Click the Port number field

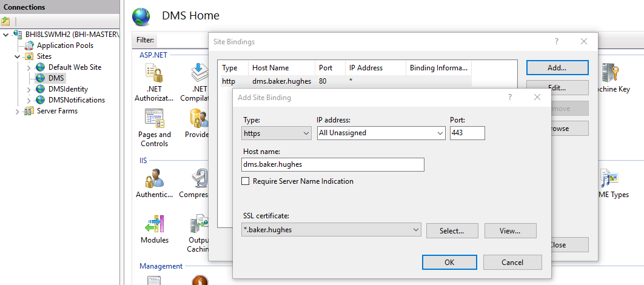(467, 133)
